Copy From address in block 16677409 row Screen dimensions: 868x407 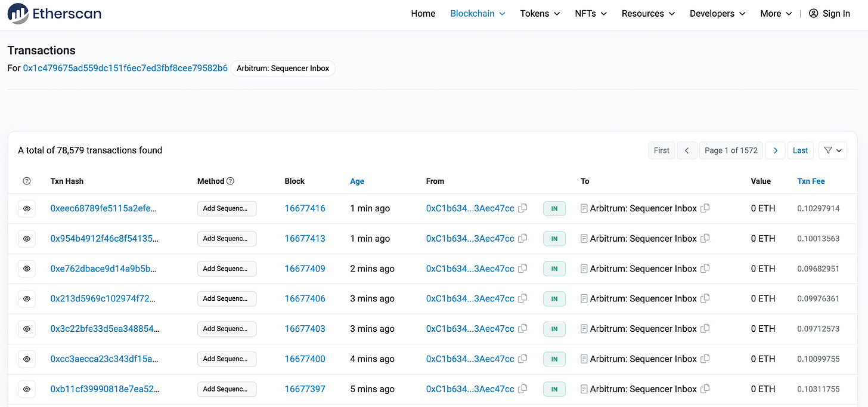pos(523,269)
